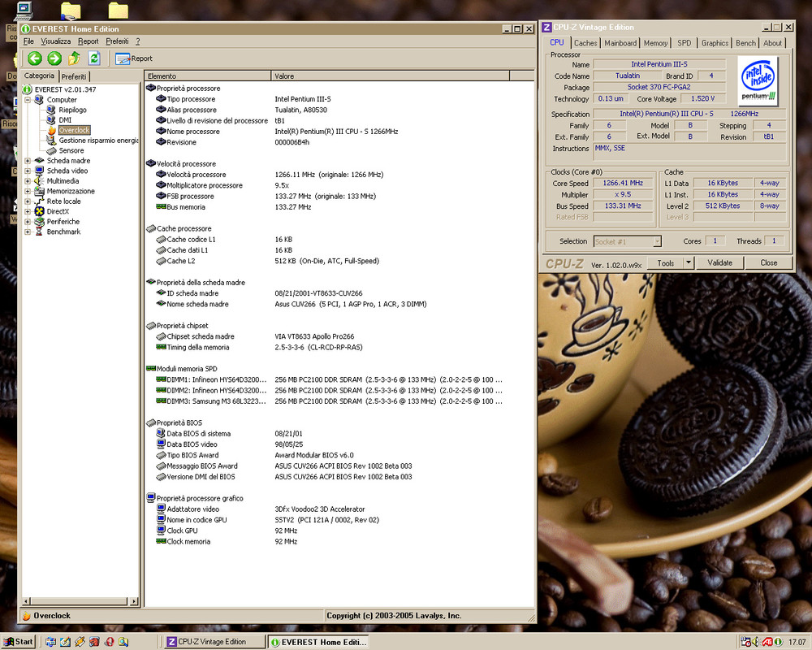
Task: Expand the DirectX tree node
Action: (28, 211)
